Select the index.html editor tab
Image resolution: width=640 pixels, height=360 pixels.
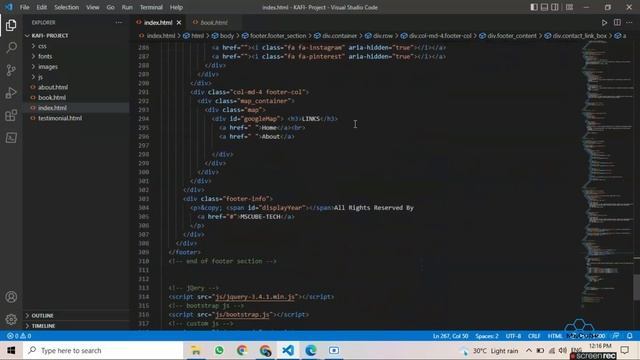click(158, 22)
